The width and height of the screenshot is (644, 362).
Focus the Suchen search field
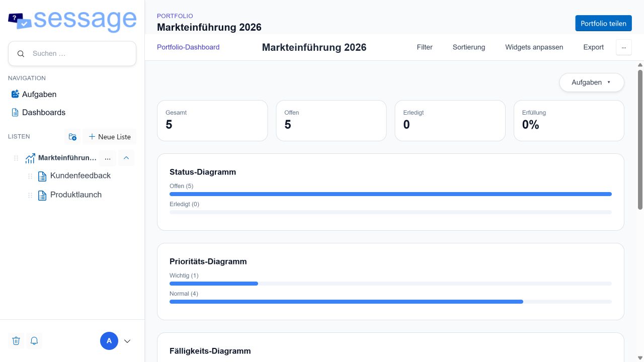pos(72,54)
